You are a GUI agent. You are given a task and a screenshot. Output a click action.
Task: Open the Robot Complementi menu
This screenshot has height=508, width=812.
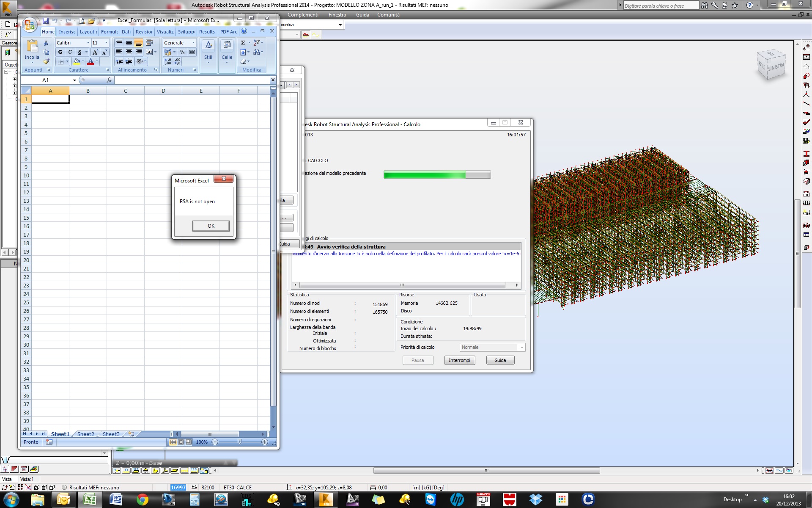pyautogui.click(x=303, y=15)
